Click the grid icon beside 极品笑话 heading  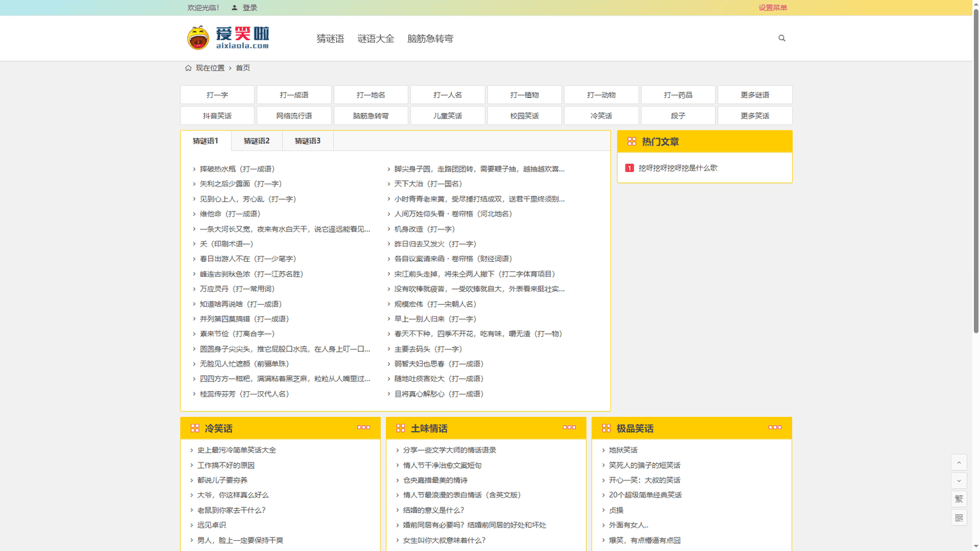click(x=606, y=428)
